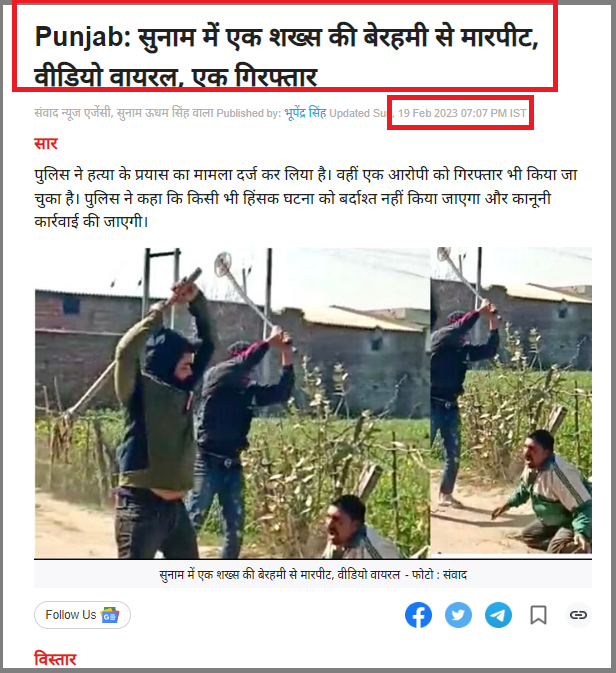Click the Follow Us button
The height and width of the screenshot is (673, 616).
[82, 615]
